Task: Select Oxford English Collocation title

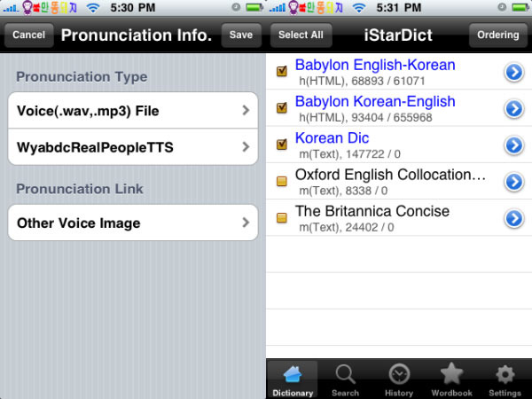Action: click(x=390, y=175)
